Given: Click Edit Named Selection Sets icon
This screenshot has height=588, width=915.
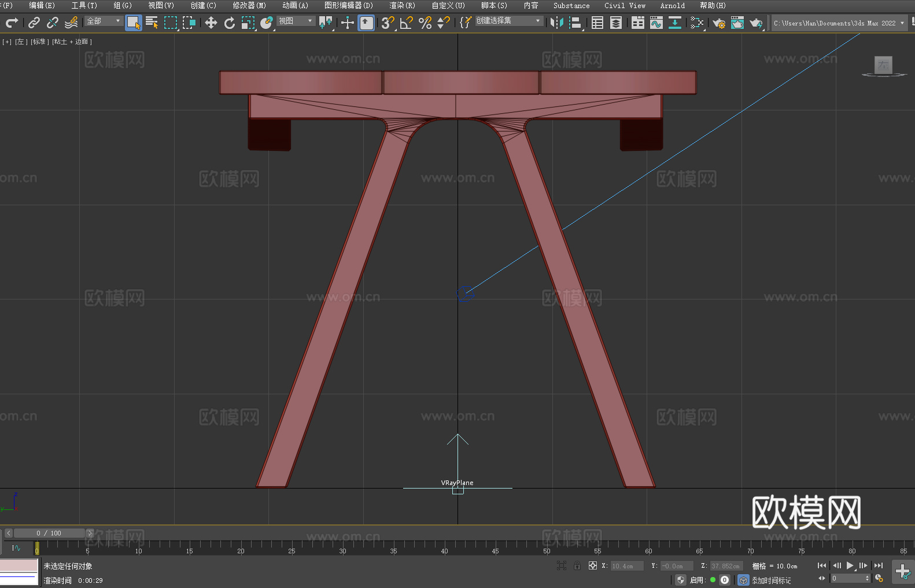Looking at the screenshot, I should tap(466, 23).
